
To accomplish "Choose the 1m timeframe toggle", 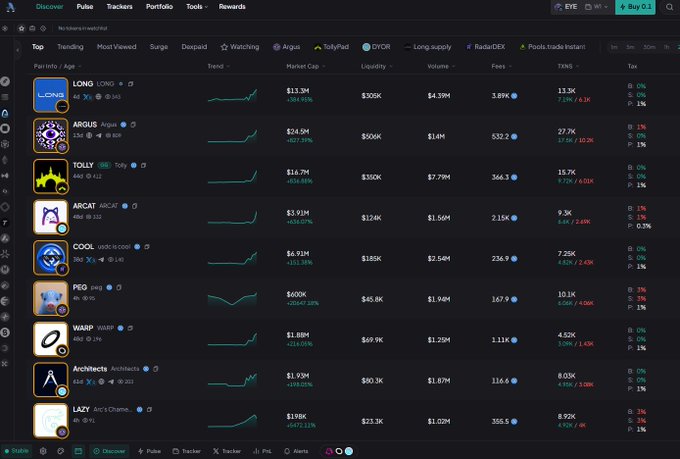I will pos(614,47).
